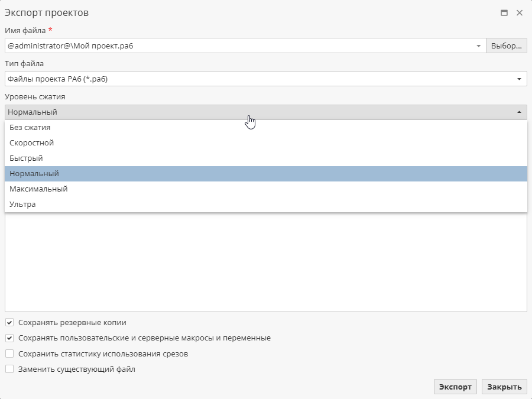
Task: Select the Ультра compression option
Action: (x=22, y=205)
